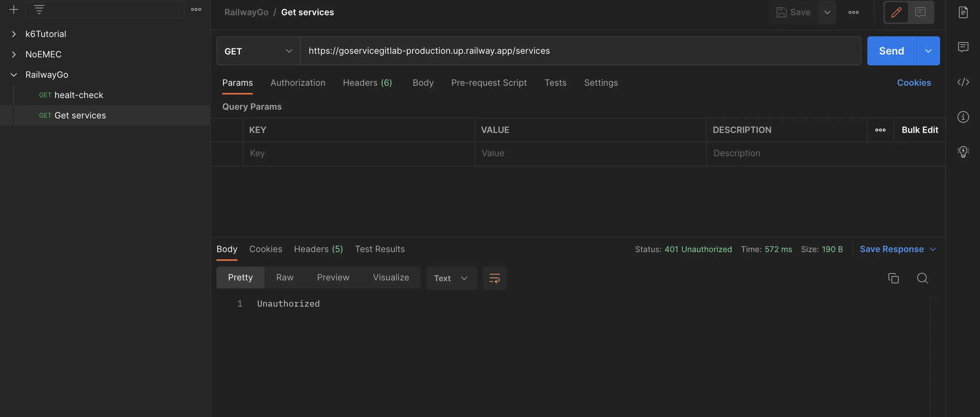This screenshot has height=417, width=980.
Task: Copy the response body with the copy icon
Action: [893, 278]
